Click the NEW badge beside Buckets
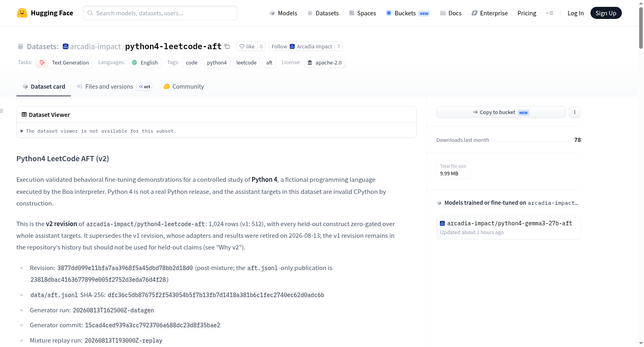644x347 pixels. tap(424, 14)
